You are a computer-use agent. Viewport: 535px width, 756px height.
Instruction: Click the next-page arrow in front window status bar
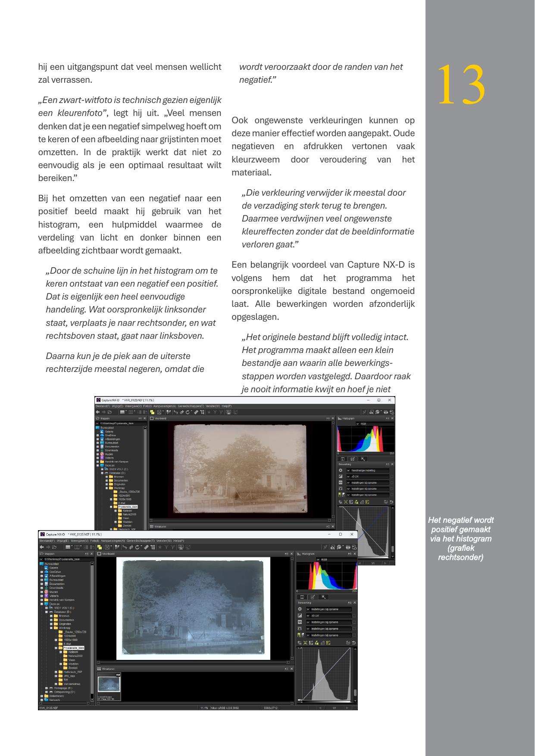pos(348,708)
